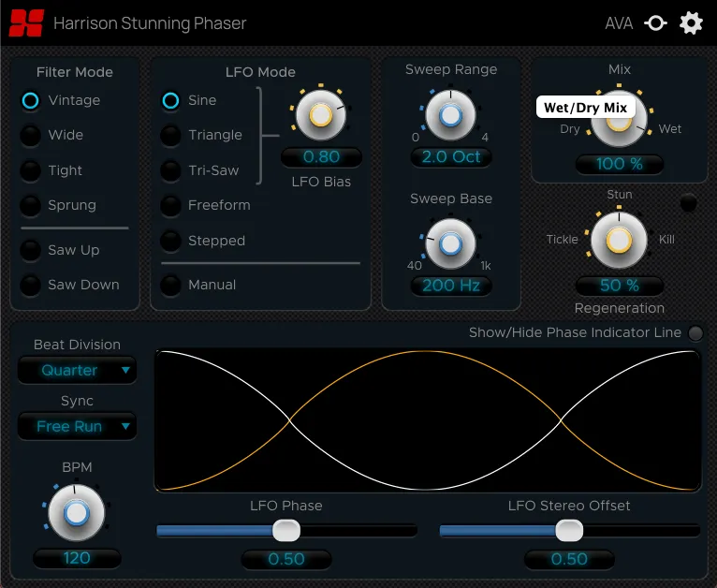Select Saw Up filter mode
The height and width of the screenshot is (588, 717).
point(31,250)
